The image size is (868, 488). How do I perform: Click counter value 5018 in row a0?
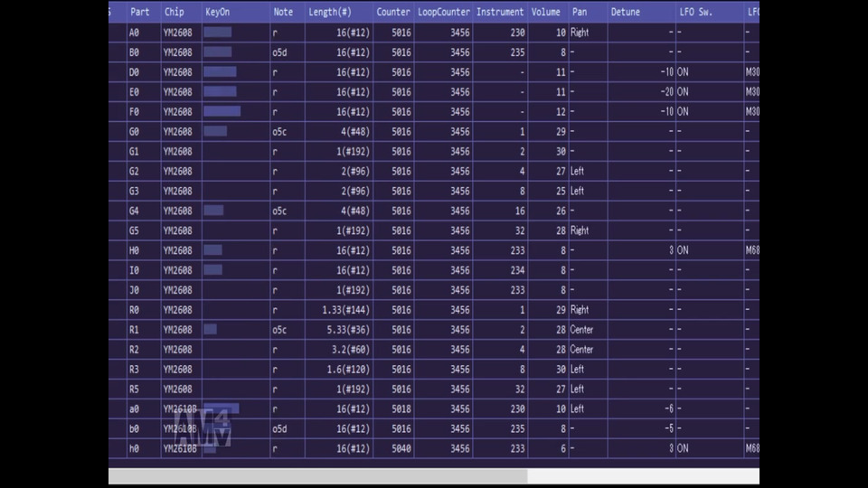(x=401, y=408)
